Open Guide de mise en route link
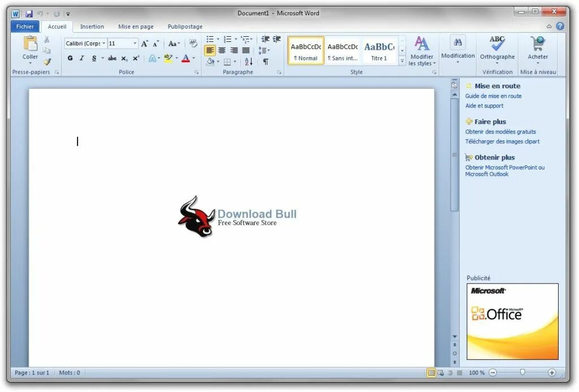This screenshot has height=392, width=579. [493, 96]
